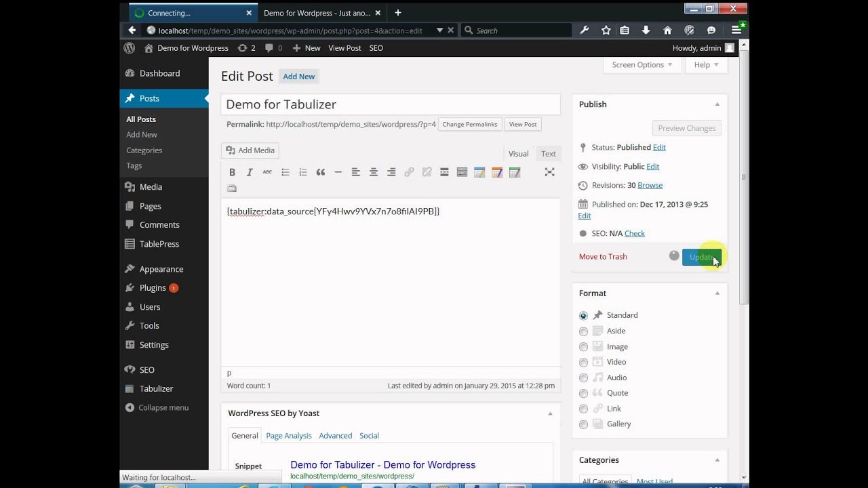868x488 pixels.
Task: Open the Tabulizer sidebar item
Action: point(155,388)
